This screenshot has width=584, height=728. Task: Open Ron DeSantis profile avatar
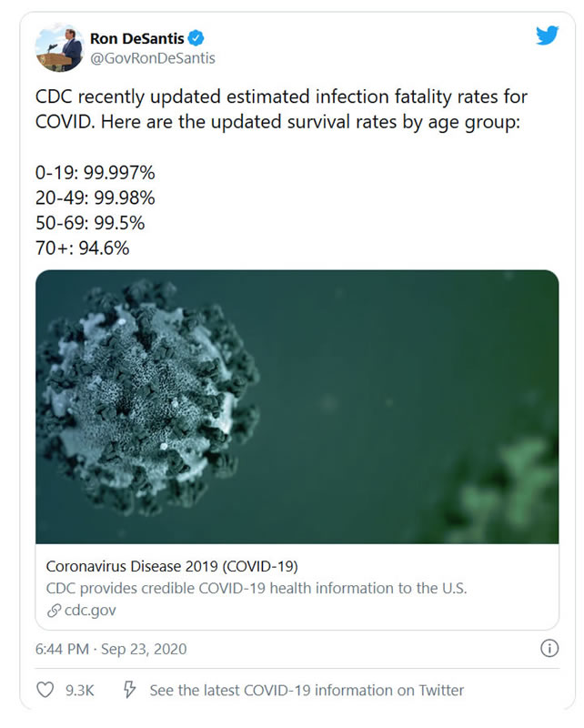tap(59, 47)
